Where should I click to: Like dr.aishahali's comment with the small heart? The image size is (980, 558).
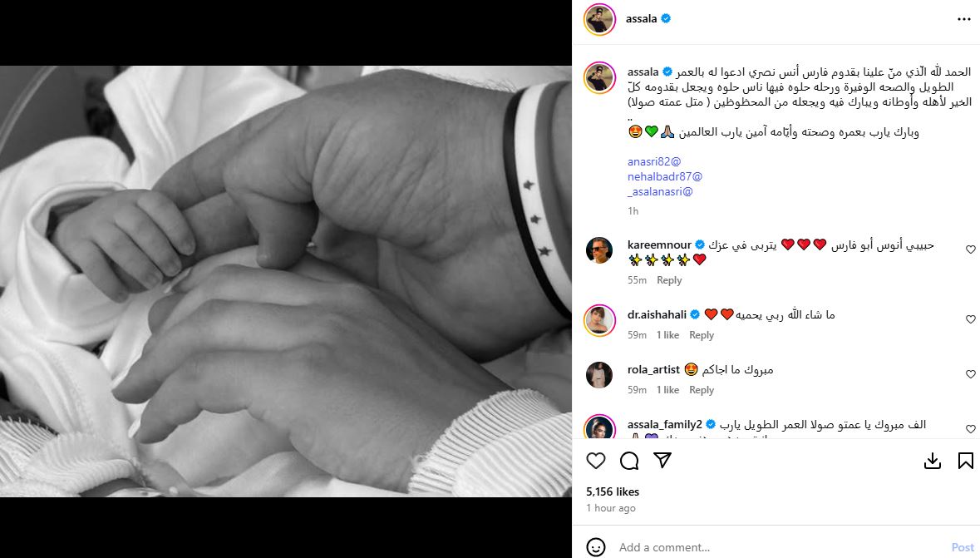pyautogui.click(x=971, y=319)
